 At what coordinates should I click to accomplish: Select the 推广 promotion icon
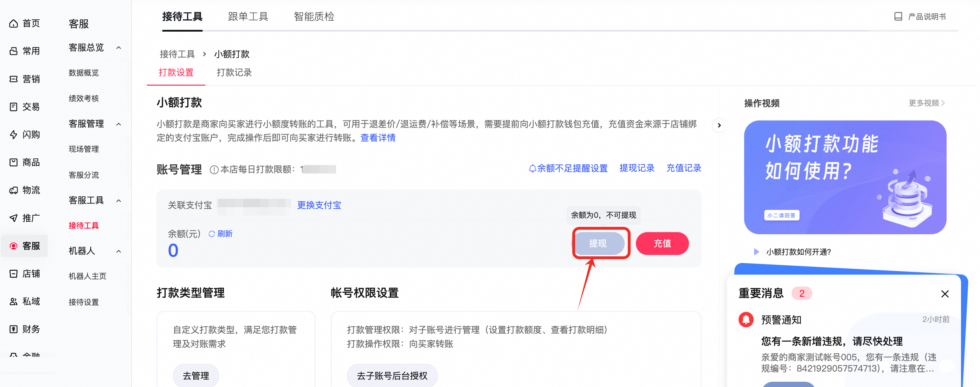click(13, 218)
